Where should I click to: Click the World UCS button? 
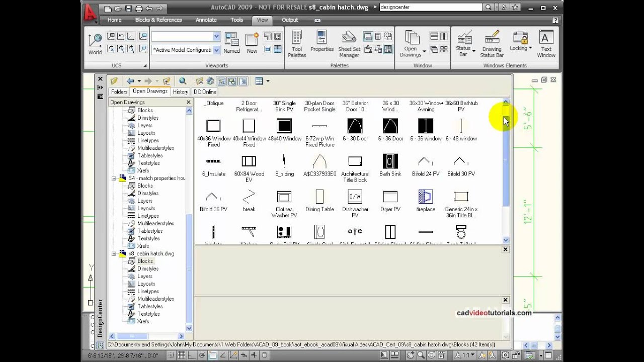coord(95,44)
